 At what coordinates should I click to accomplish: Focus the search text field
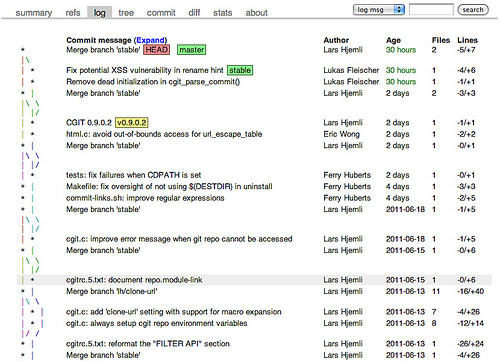(x=431, y=9)
